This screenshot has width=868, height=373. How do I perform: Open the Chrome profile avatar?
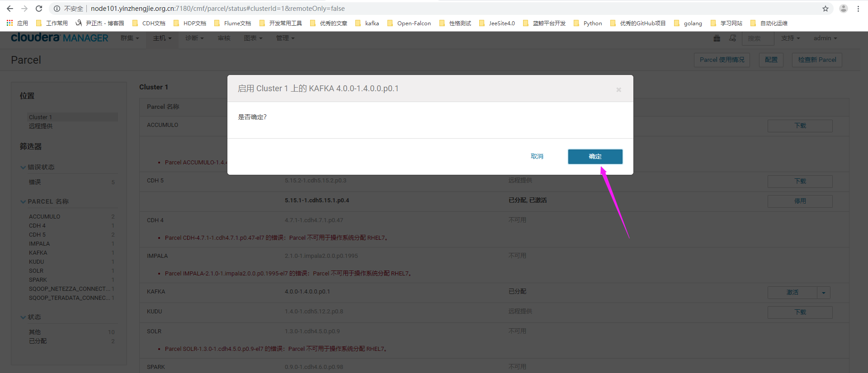[x=844, y=9]
